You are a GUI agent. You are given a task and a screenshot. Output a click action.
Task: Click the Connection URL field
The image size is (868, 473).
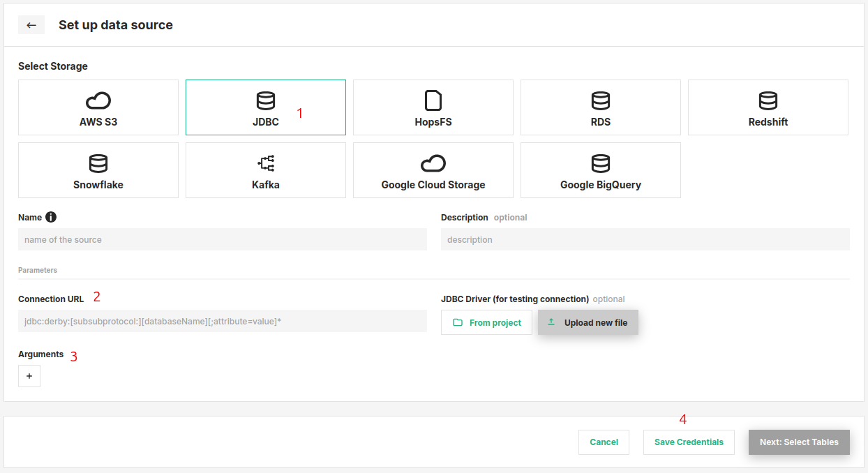pyautogui.click(x=222, y=321)
